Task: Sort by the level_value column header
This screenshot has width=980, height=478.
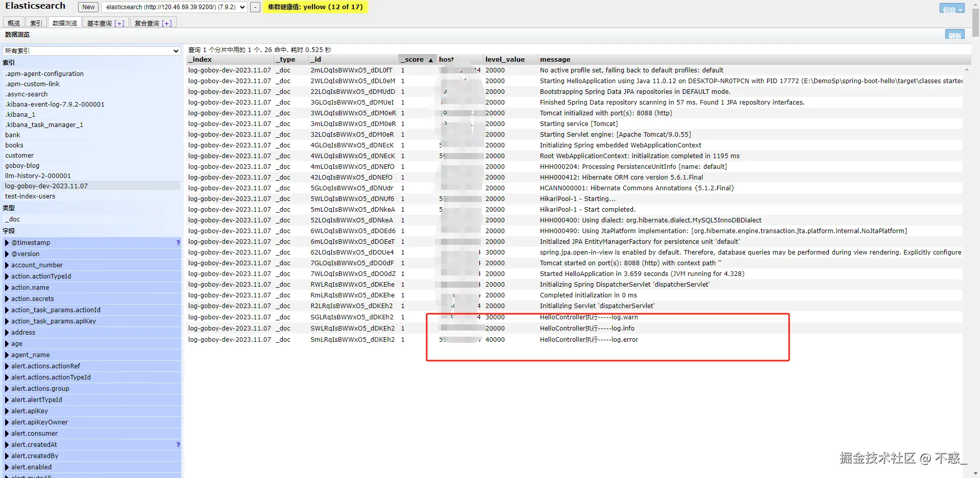Action: point(510,60)
